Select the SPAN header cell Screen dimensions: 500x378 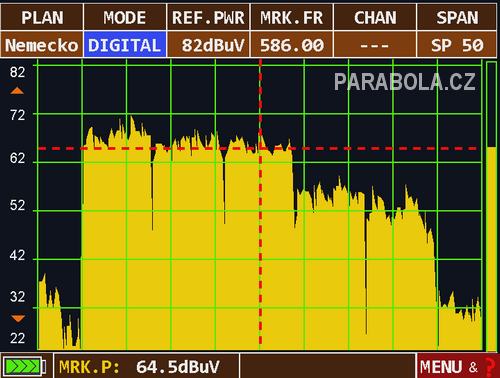tap(457, 17)
